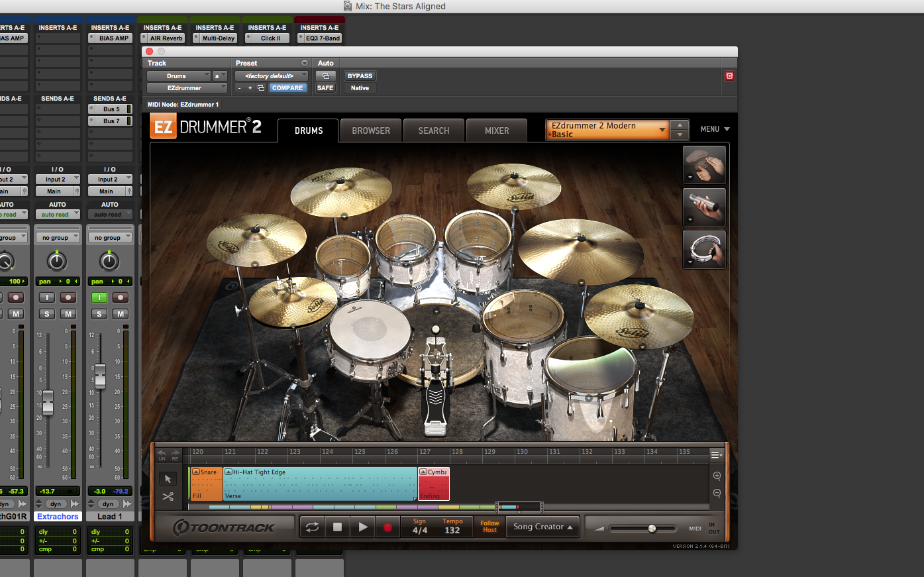This screenshot has width=924, height=577.
Task: Toggle the loop playback button
Action: coord(312,527)
